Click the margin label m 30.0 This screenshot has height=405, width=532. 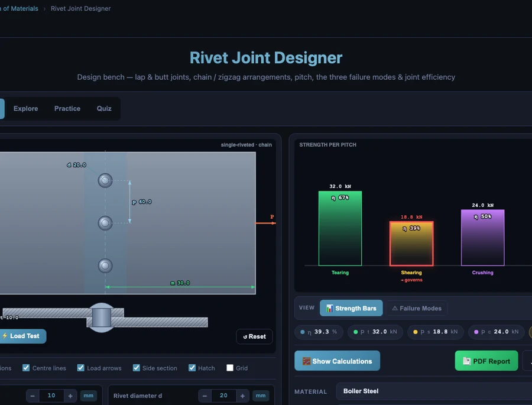[180, 283]
